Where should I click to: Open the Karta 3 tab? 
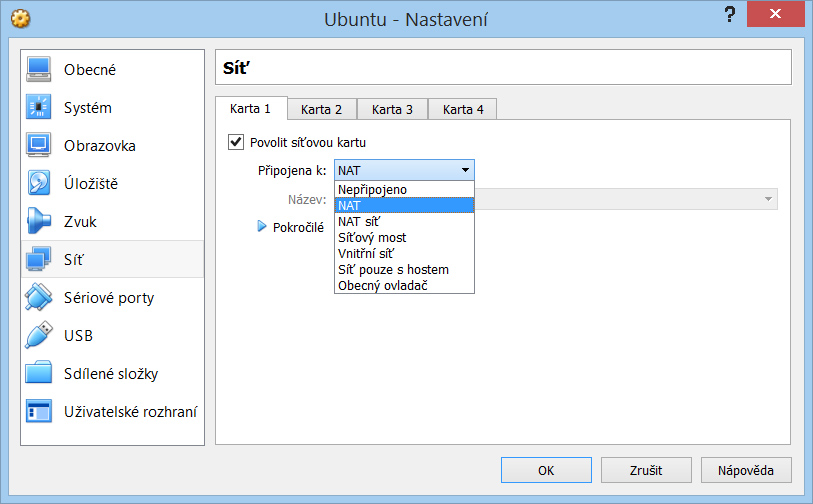392,109
